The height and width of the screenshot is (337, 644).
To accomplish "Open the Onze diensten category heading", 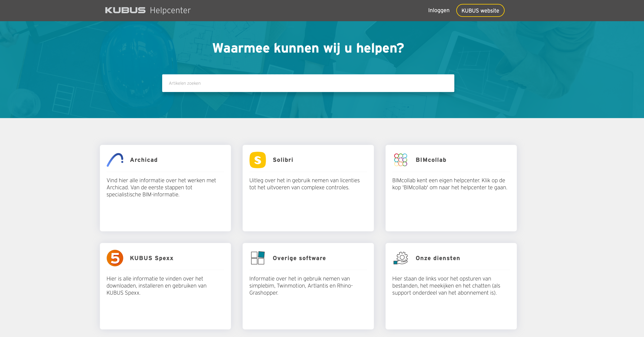I will [438, 258].
